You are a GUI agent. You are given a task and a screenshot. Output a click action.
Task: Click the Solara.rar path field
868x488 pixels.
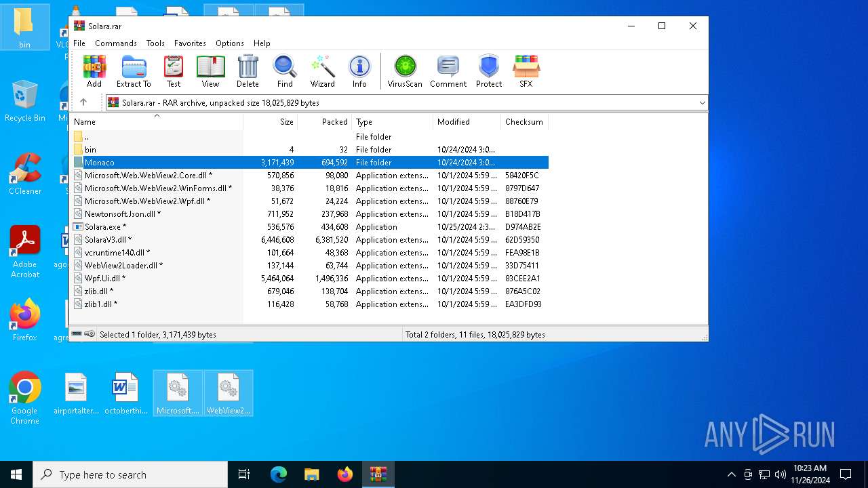click(407, 103)
